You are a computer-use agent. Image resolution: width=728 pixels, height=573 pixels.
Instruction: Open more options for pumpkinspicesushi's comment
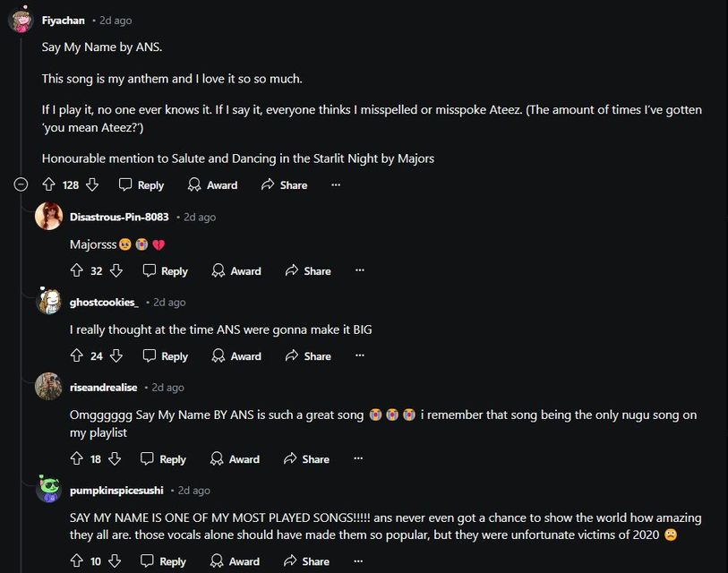357,561
